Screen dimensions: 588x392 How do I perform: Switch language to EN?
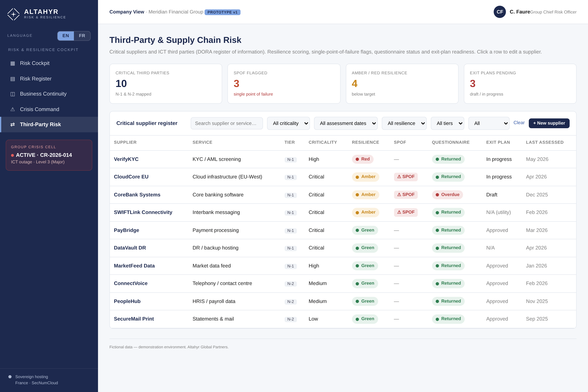point(66,36)
